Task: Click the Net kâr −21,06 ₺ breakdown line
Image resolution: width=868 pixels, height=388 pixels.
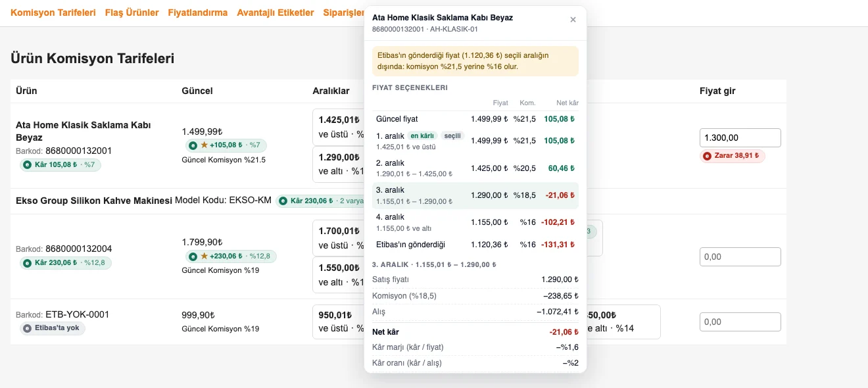Action: pos(475,332)
